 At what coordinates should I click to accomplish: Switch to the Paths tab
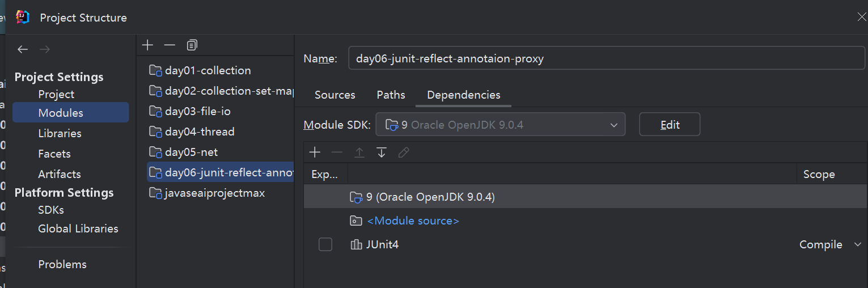pos(391,95)
